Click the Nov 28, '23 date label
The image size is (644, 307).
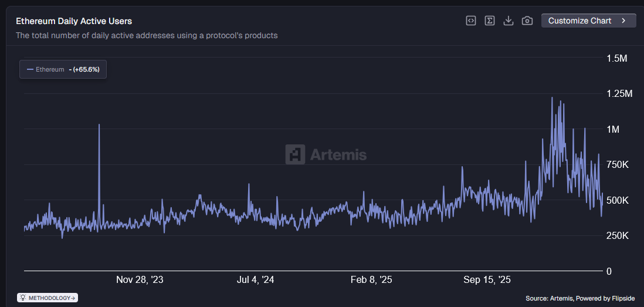point(140,280)
